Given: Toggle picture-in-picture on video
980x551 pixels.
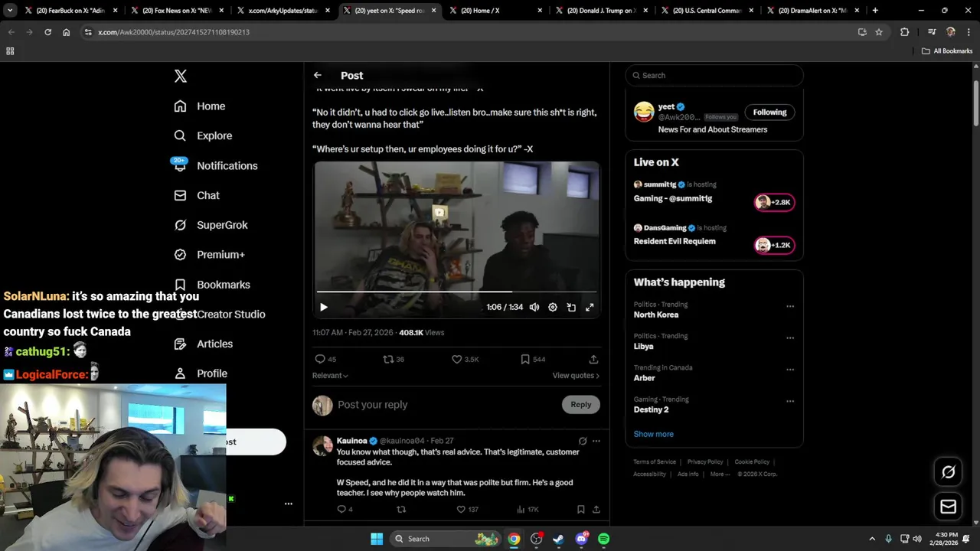Looking at the screenshot, I should (571, 307).
